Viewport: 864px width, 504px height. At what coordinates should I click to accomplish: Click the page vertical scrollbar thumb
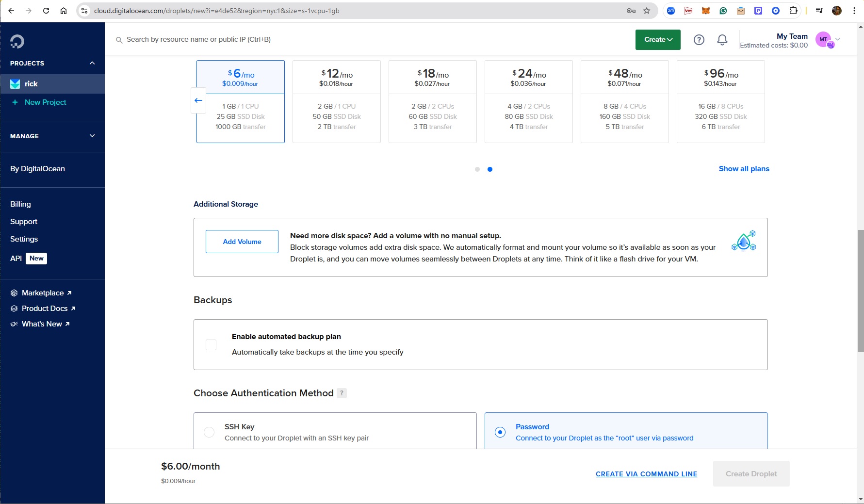[x=860, y=291]
